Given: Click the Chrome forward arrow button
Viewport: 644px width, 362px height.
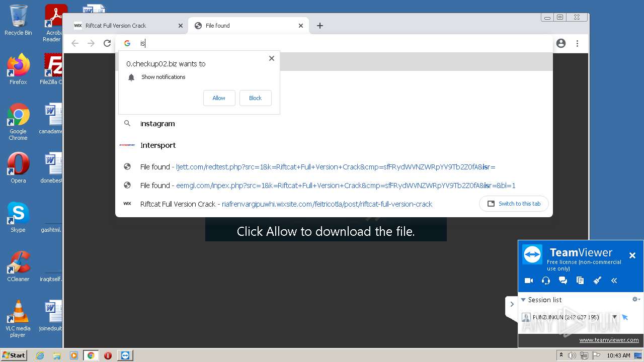Looking at the screenshot, I should click(91, 43).
